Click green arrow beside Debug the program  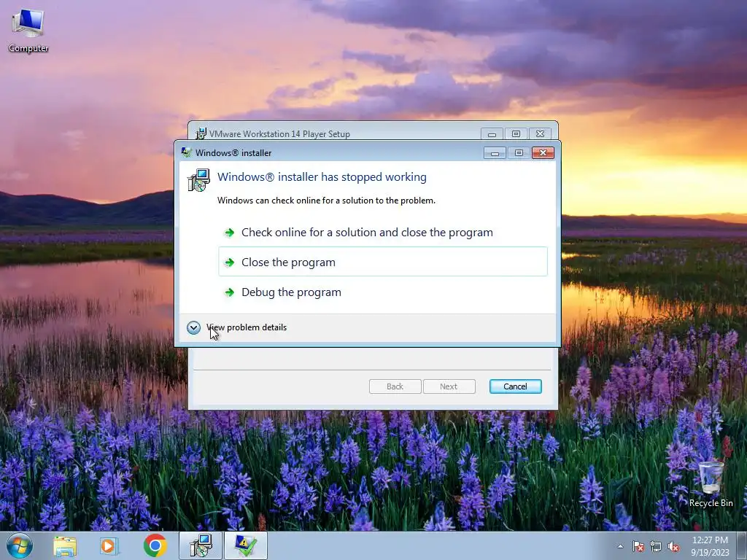pyautogui.click(x=230, y=292)
